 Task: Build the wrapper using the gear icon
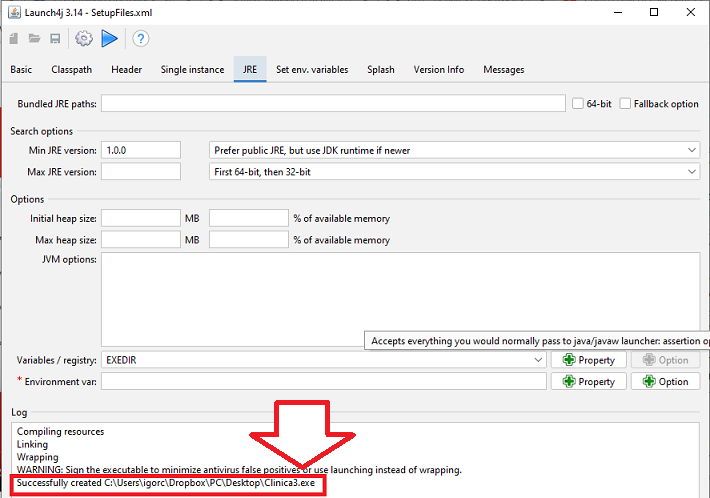click(x=84, y=38)
